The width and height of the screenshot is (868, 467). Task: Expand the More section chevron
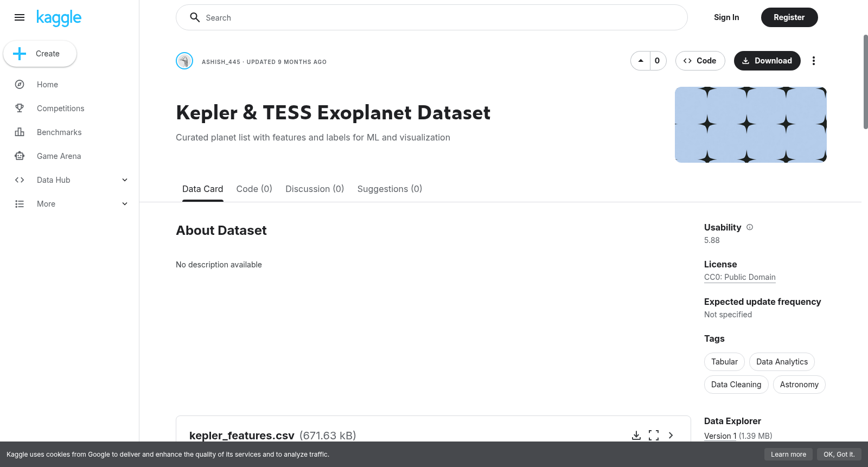[x=125, y=204]
